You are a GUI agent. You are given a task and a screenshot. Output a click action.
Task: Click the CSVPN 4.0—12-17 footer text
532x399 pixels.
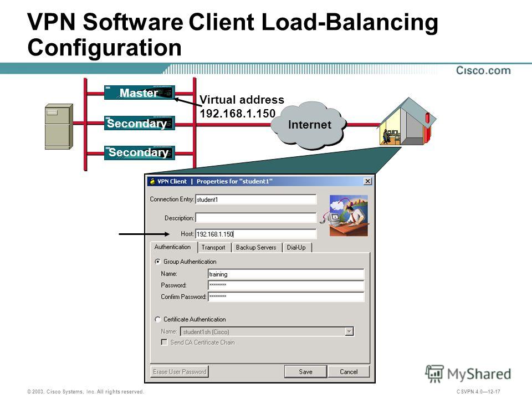(x=478, y=392)
